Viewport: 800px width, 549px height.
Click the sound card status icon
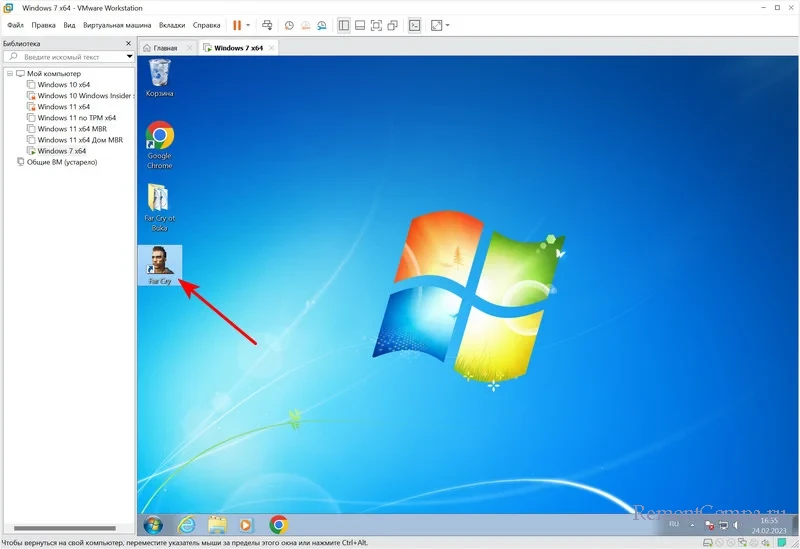click(765, 543)
